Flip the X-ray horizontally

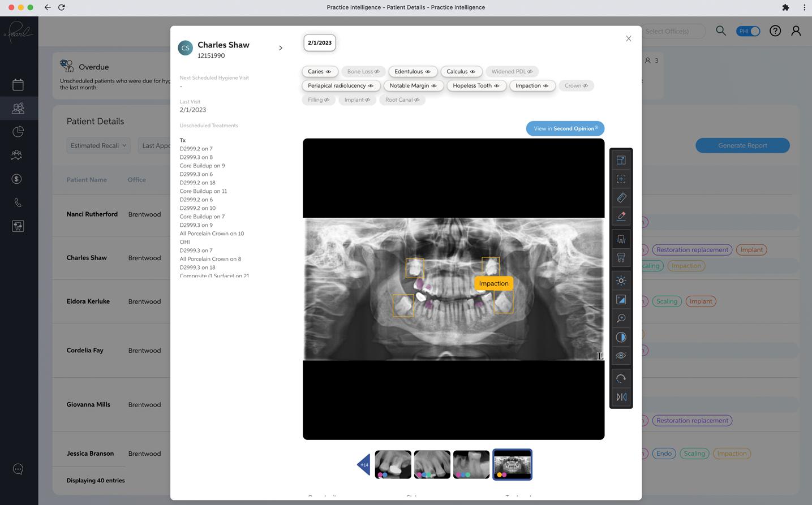pos(621,397)
